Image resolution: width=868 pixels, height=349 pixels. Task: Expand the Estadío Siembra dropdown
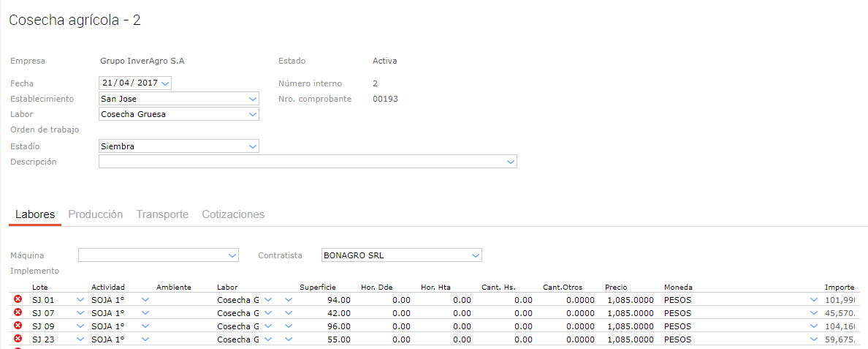tap(253, 146)
